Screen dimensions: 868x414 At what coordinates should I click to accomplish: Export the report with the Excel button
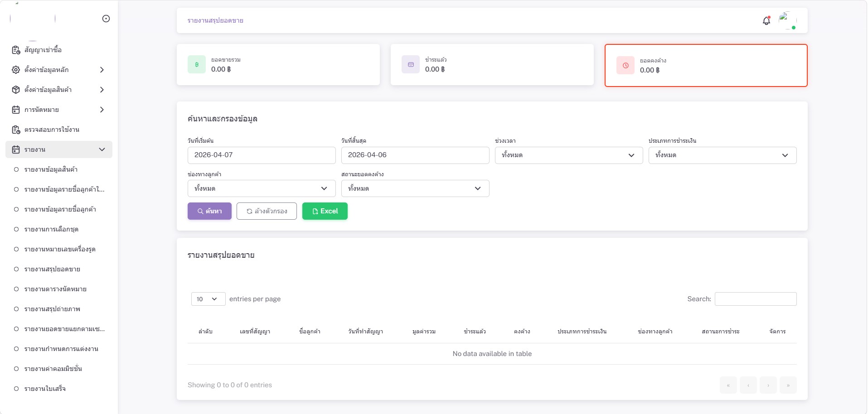coord(325,211)
